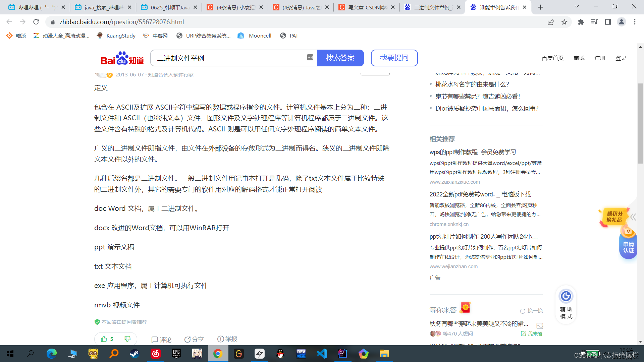Bookmark this page with star icon
The image size is (644, 362).
coord(564,22)
